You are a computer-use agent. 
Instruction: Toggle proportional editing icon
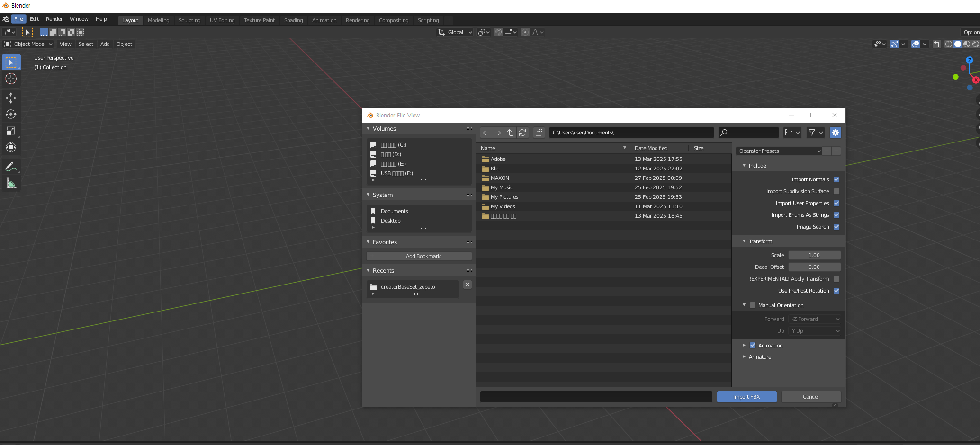525,32
